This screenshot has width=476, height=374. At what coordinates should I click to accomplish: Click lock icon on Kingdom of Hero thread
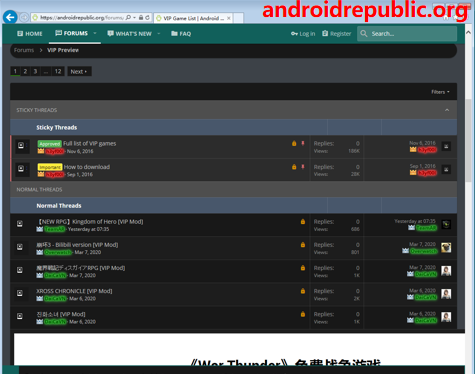[303, 222]
